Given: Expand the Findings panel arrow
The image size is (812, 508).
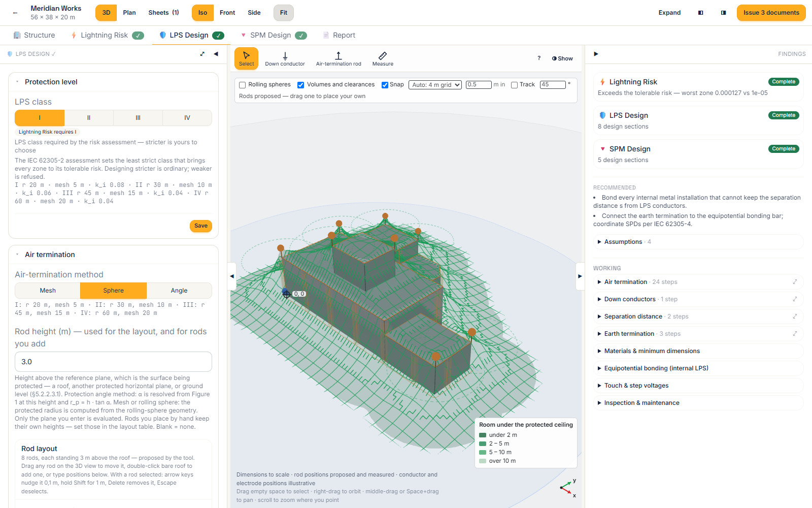Looking at the screenshot, I should (x=596, y=54).
